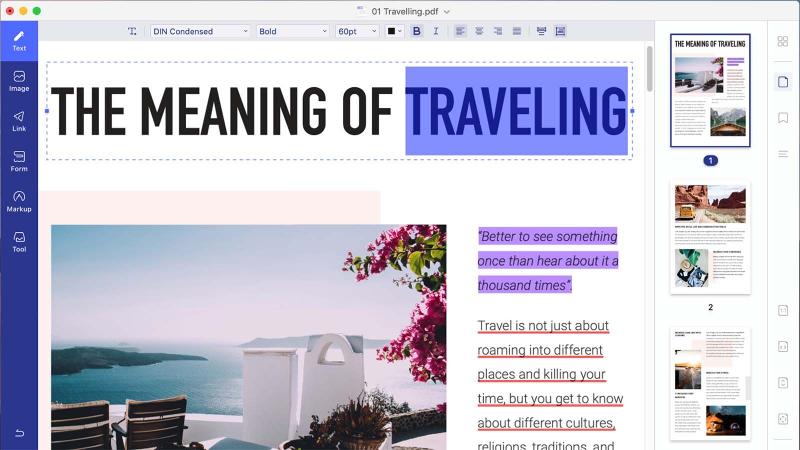Show the page thumbnails panel icon
The image size is (800, 450).
pyautogui.click(x=783, y=82)
